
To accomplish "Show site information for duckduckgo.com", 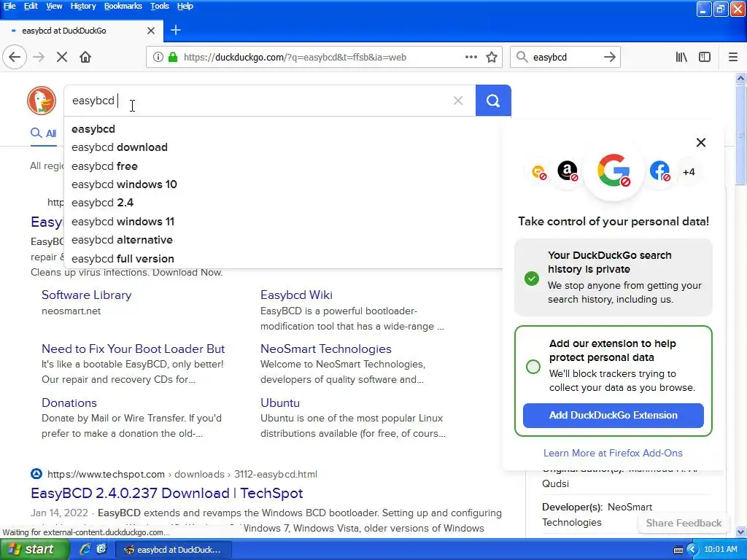I will tap(158, 57).
